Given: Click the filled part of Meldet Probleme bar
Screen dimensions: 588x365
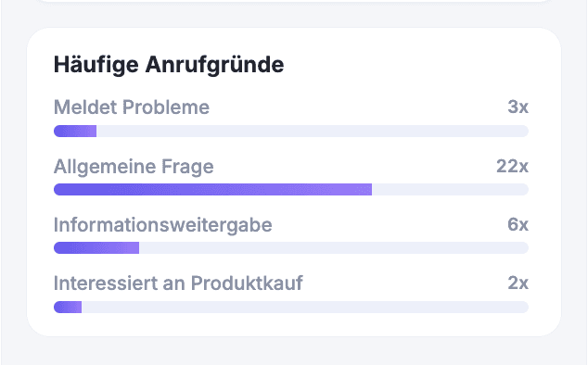Looking at the screenshot, I should click(75, 132).
